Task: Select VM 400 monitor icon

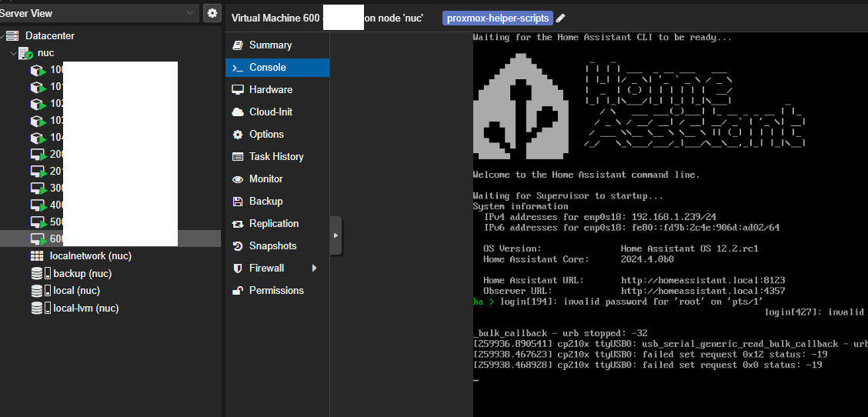Action: [x=38, y=205]
